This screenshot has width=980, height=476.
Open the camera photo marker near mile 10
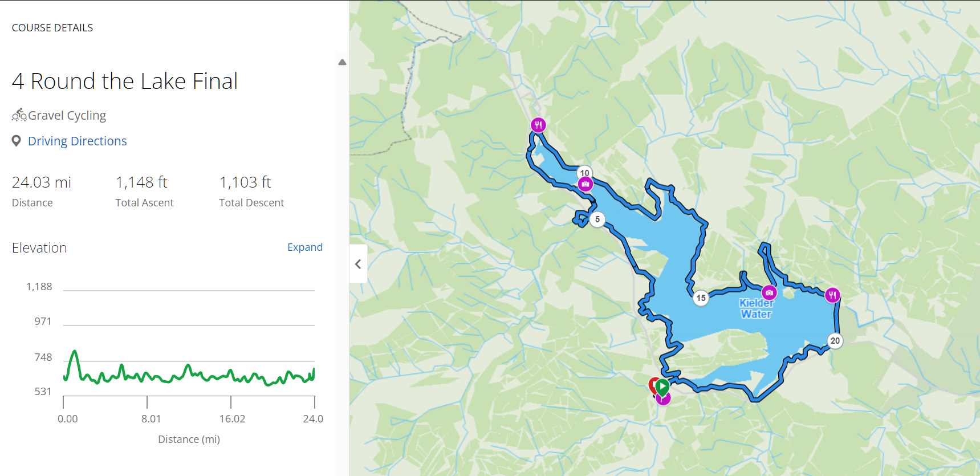585,183
